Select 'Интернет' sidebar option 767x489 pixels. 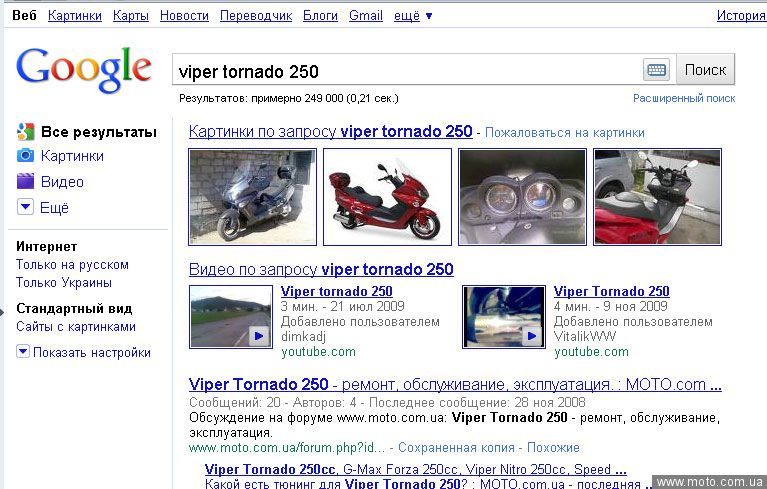(46, 246)
